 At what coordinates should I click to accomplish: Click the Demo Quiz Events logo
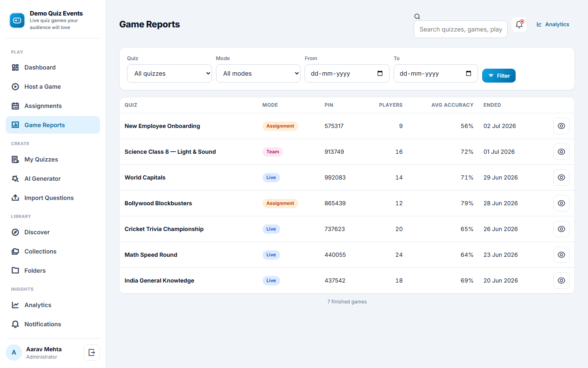click(x=17, y=20)
